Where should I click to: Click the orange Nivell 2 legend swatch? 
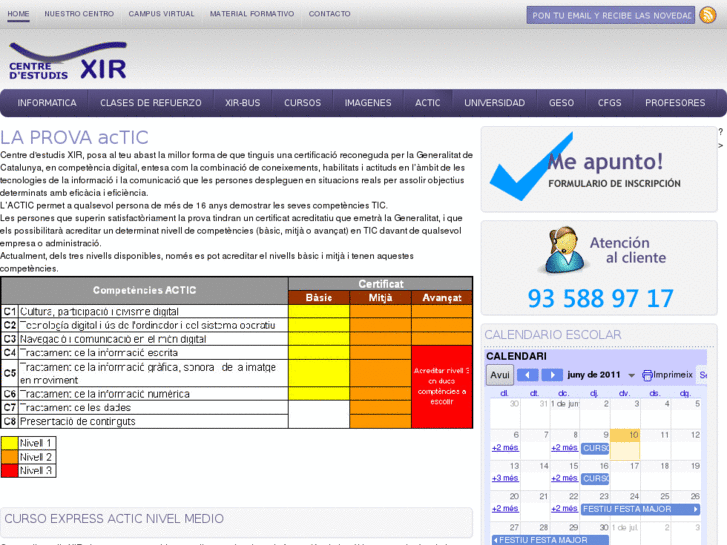pyautogui.click(x=10, y=457)
